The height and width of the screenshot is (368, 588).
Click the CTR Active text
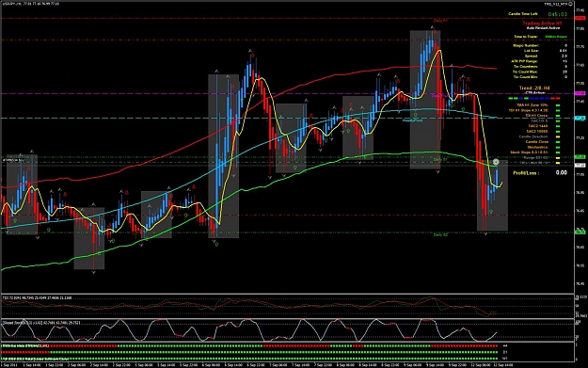(x=535, y=92)
